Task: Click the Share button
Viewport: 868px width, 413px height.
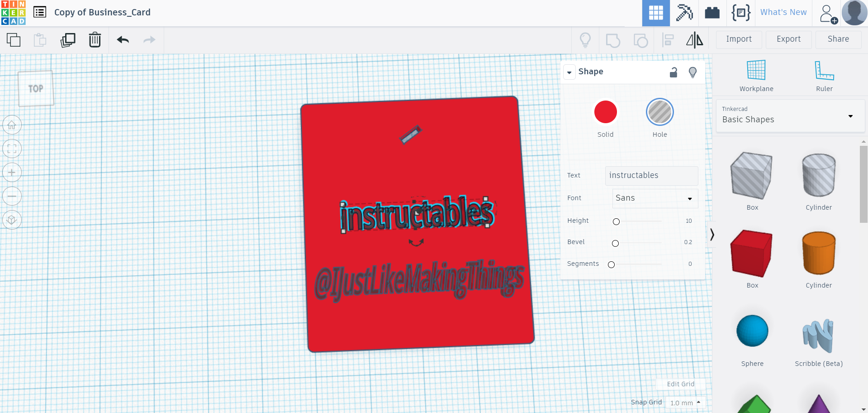Action: pyautogui.click(x=839, y=39)
